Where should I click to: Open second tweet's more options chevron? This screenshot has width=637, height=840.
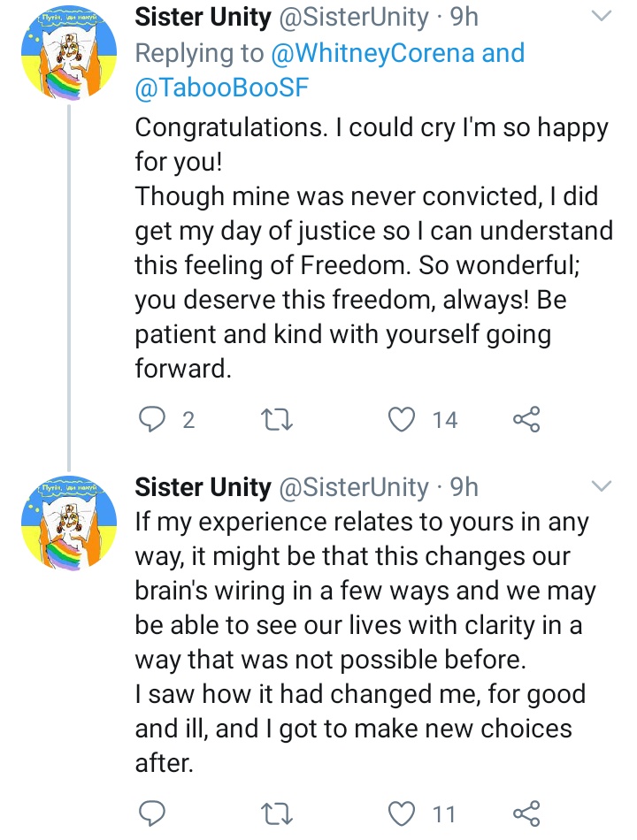601,485
